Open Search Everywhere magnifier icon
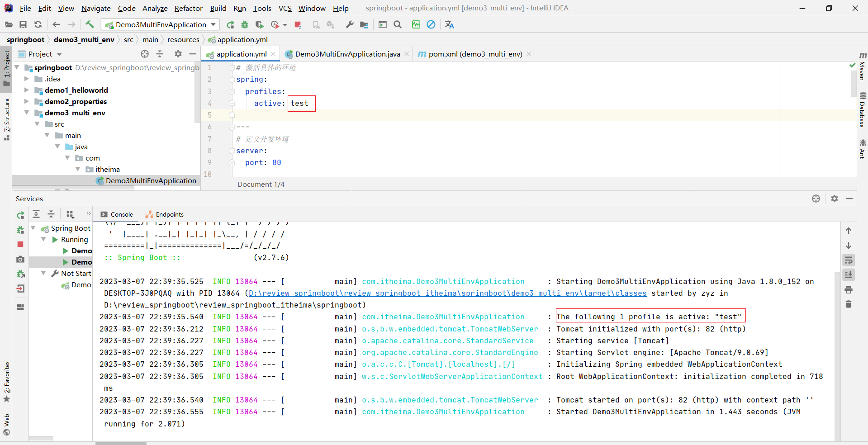 (x=398, y=24)
